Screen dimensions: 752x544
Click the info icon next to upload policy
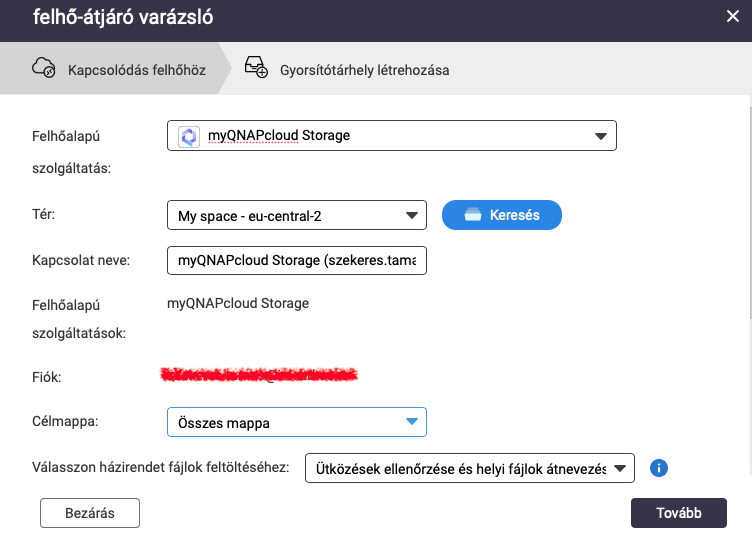point(658,468)
